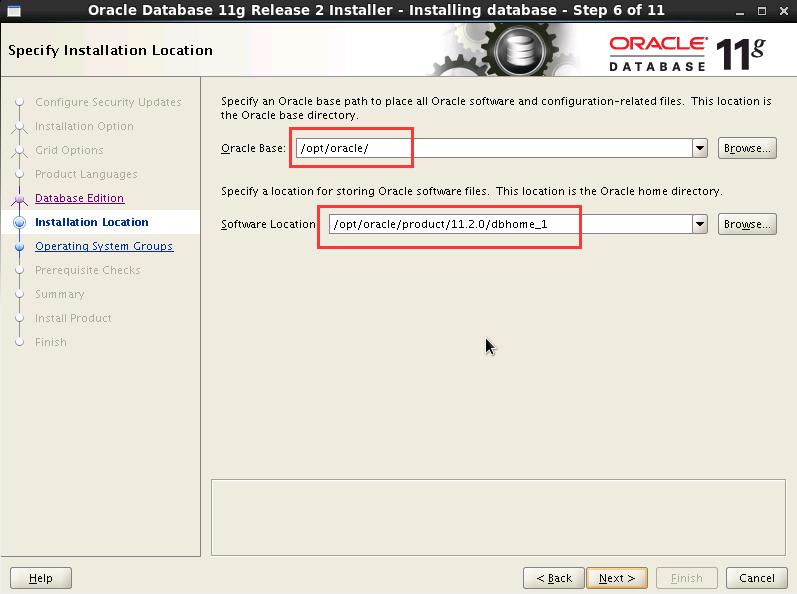Go to the Database Edition step
The width and height of the screenshot is (797, 594).
point(79,198)
